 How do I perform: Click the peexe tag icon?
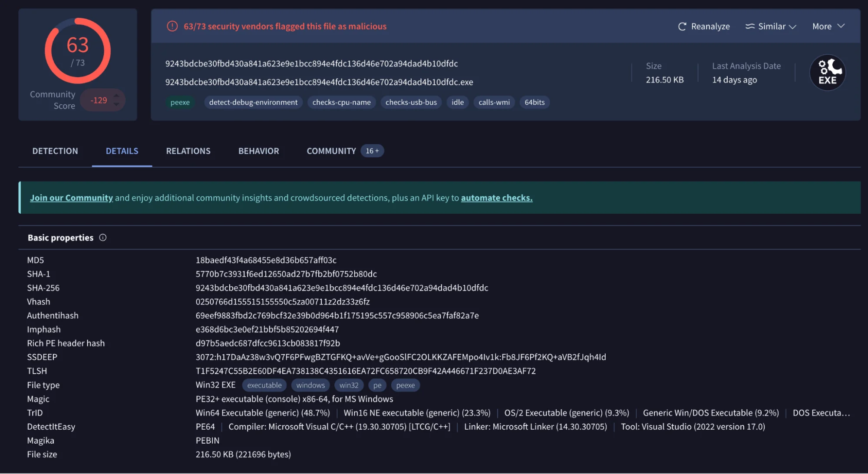pyautogui.click(x=180, y=102)
